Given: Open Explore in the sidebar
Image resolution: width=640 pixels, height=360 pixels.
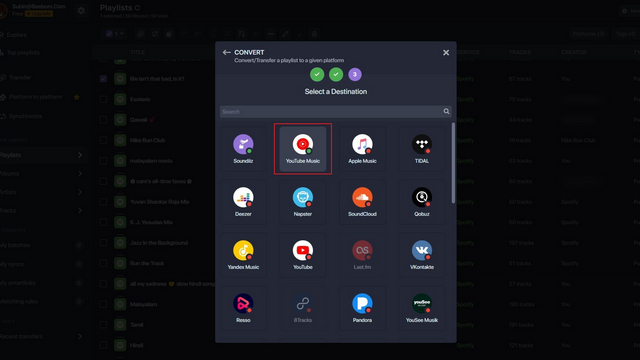Looking at the screenshot, I should [x=16, y=35].
